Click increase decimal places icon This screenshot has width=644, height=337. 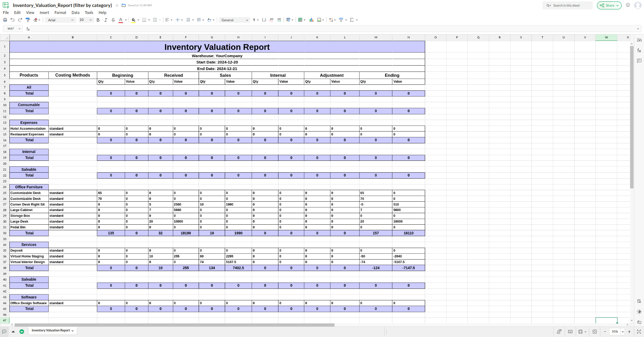coord(279,20)
